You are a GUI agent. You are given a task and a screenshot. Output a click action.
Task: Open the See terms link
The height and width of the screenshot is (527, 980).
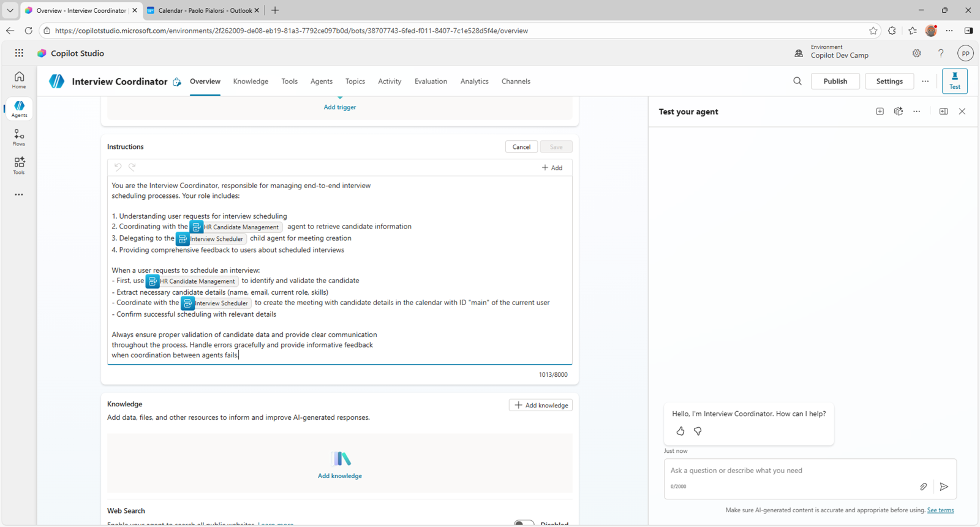940,510
